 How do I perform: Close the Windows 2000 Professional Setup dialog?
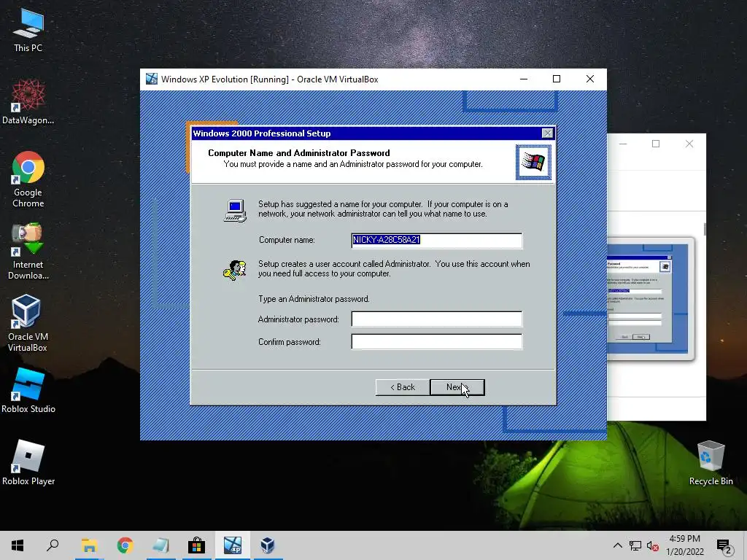[x=547, y=133]
